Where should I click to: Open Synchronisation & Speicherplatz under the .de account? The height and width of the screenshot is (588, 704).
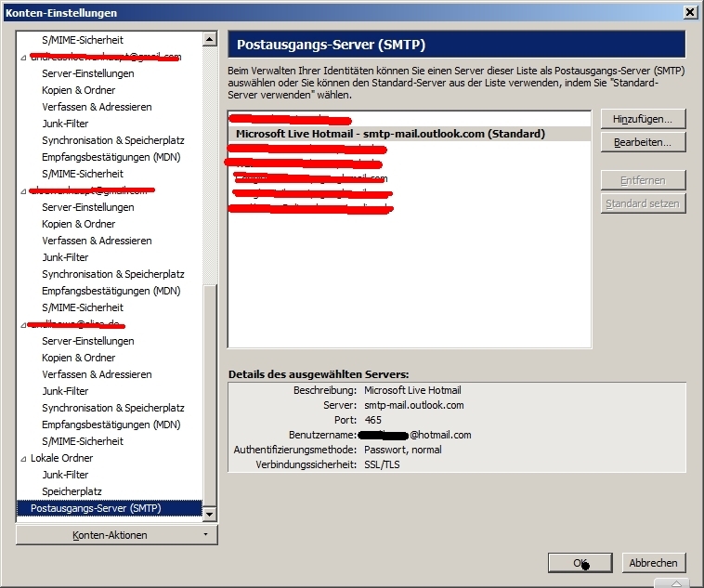pyautogui.click(x=113, y=408)
